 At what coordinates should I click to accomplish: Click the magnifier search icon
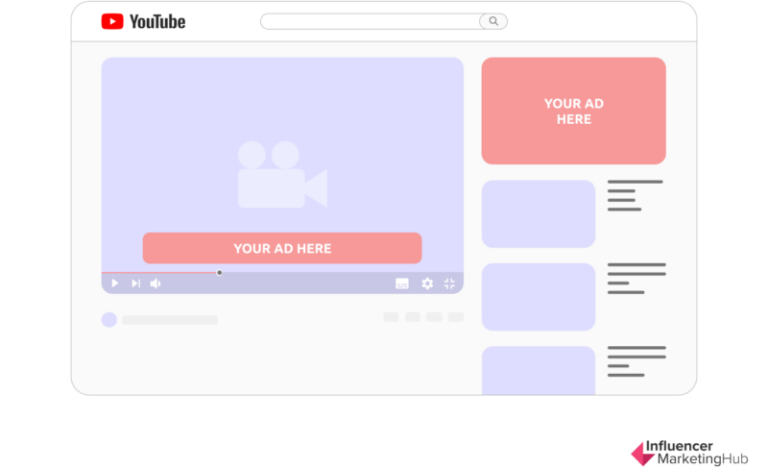point(493,21)
